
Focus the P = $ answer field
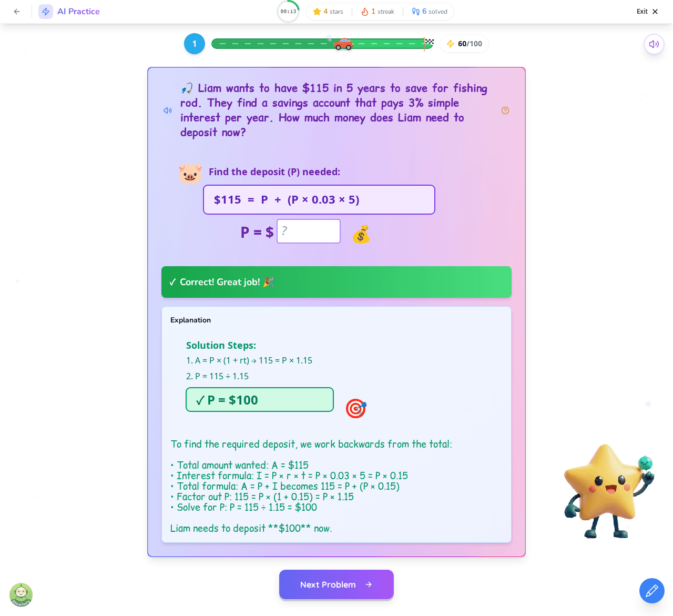(309, 231)
